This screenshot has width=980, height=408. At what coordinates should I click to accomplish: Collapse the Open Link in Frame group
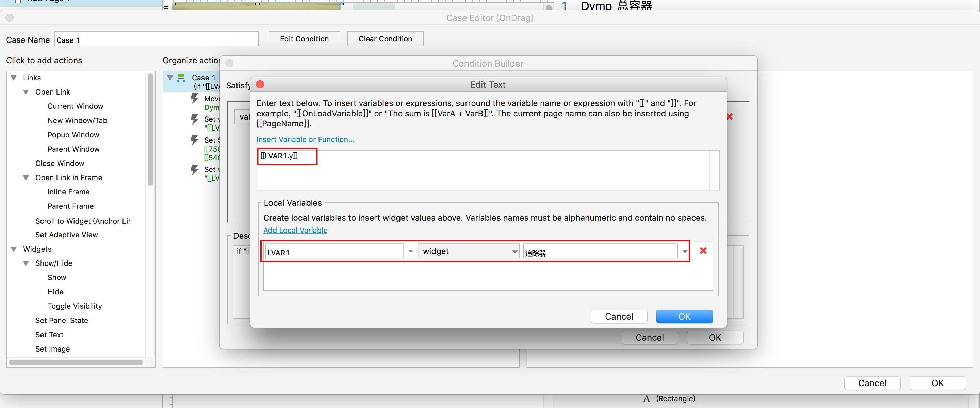click(26, 178)
